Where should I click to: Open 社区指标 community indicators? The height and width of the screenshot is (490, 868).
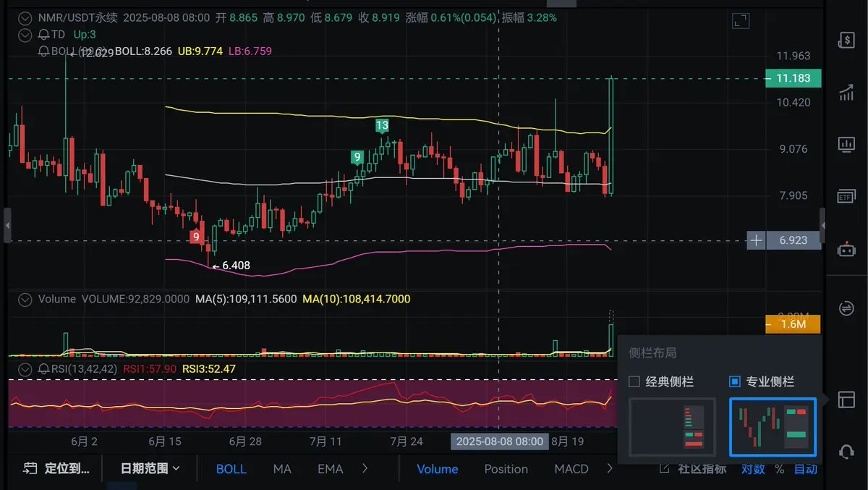click(702, 468)
